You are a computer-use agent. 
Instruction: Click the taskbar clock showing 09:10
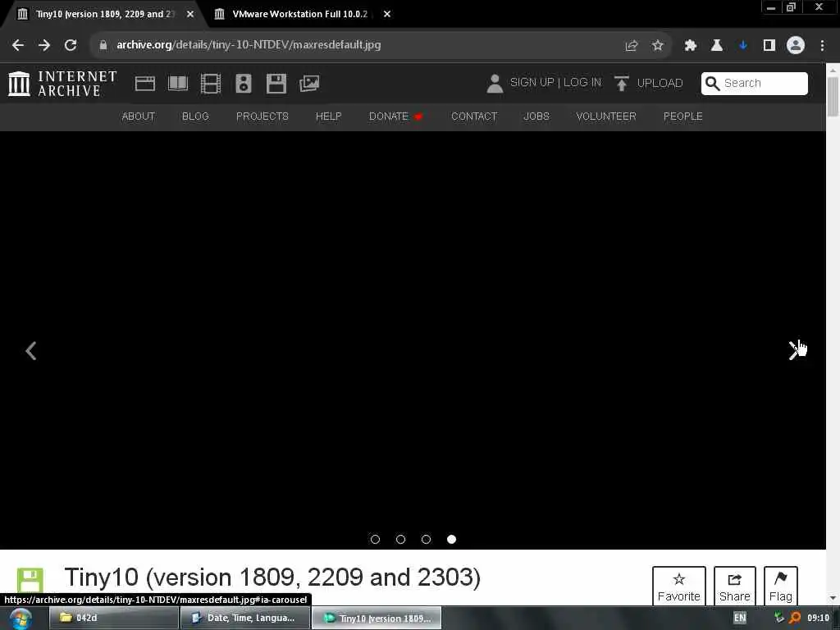click(818, 618)
